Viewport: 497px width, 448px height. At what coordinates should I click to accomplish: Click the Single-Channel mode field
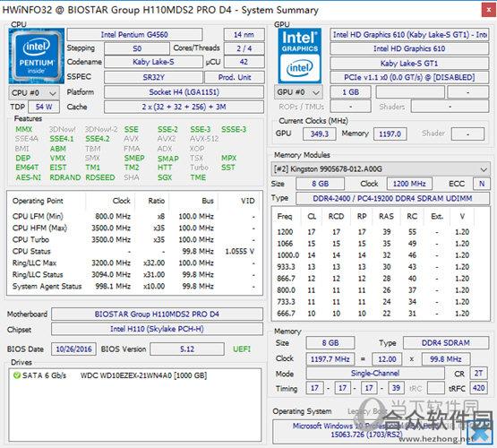[375, 374]
